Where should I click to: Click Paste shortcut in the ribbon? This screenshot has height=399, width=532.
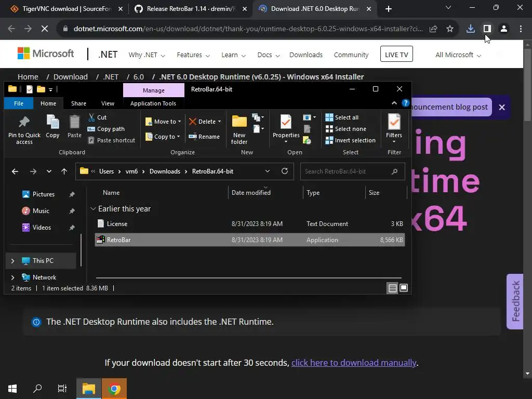pos(112,140)
